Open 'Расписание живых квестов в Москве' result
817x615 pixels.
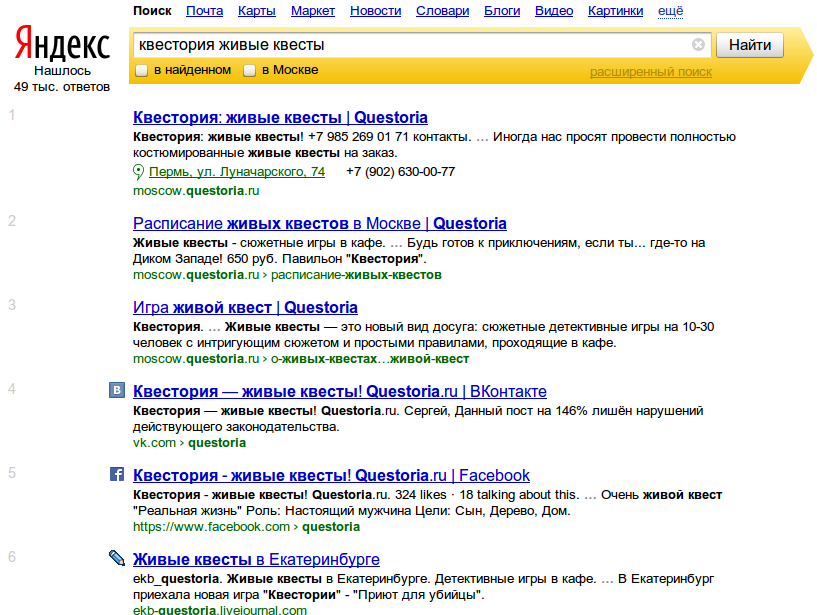[x=319, y=223]
